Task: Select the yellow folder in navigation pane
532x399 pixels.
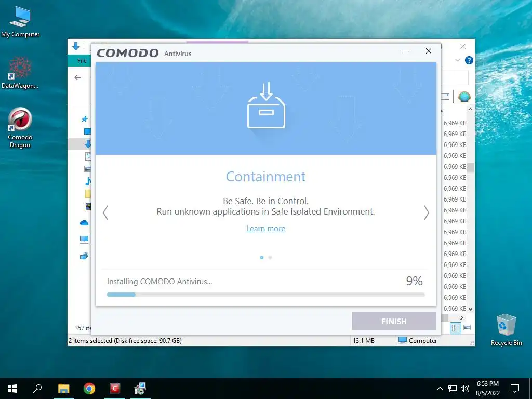Action: click(x=88, y=194)
